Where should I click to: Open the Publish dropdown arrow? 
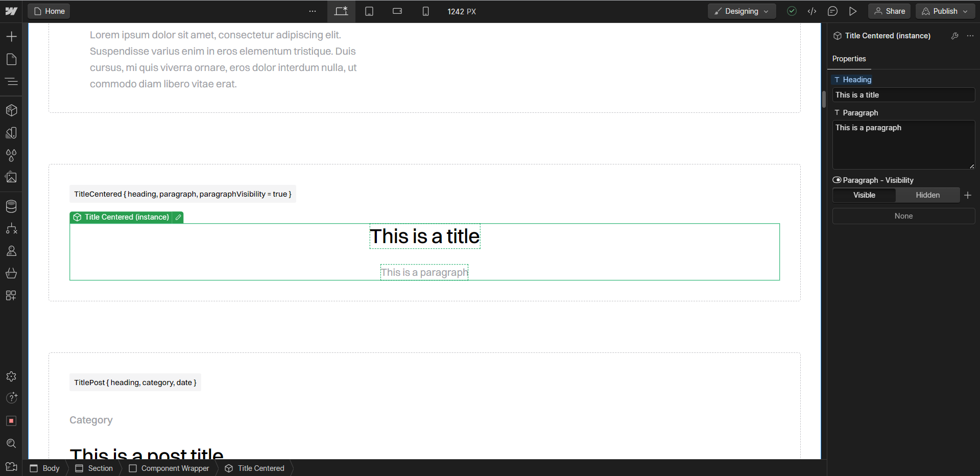(965, 11)
